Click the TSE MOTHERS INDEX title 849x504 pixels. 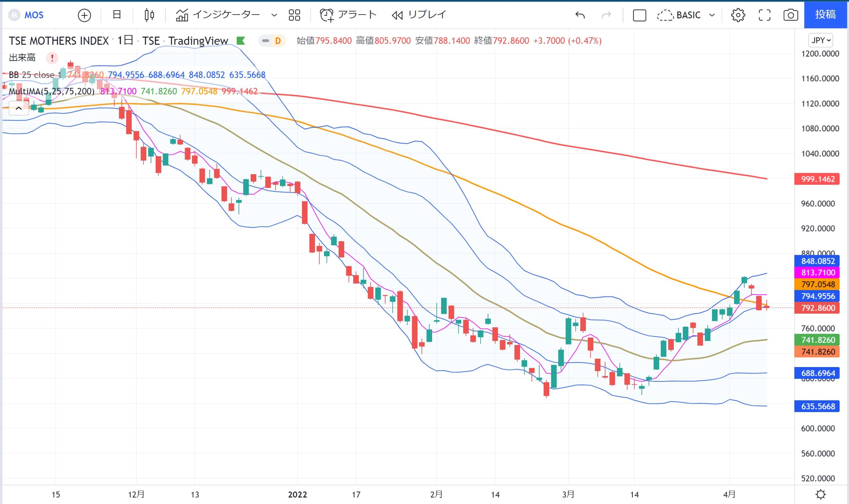(58, 41)
